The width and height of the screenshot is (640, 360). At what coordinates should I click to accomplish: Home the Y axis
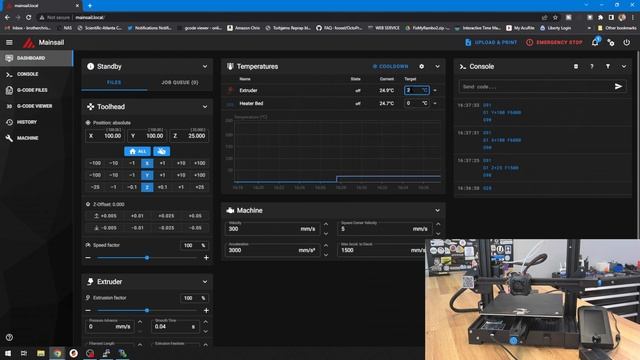(x=147, y=175)
